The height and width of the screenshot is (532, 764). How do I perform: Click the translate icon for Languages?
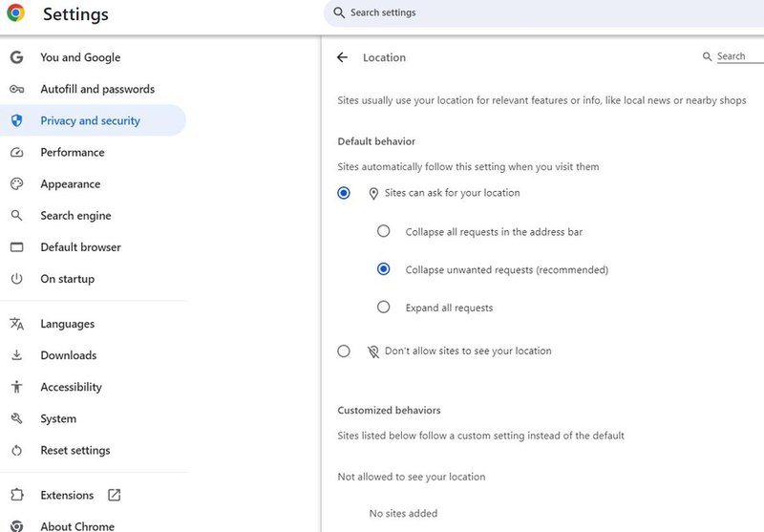(x=16, y=324)
